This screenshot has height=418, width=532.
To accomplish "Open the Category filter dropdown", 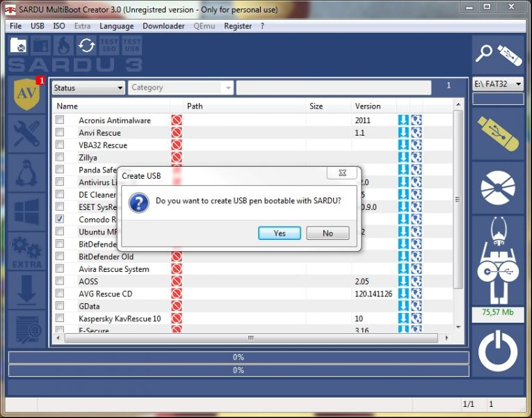I will (181, 88).
